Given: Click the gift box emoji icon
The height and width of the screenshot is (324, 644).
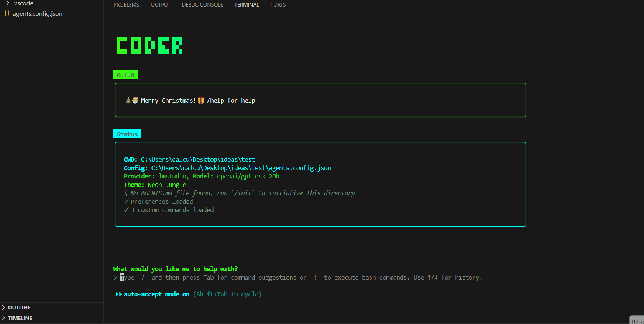Looking at the screenshot, I should coord(200,100).
